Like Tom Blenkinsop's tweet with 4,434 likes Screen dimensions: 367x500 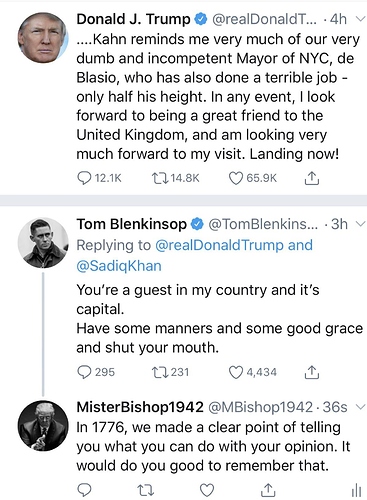[236, 372]
